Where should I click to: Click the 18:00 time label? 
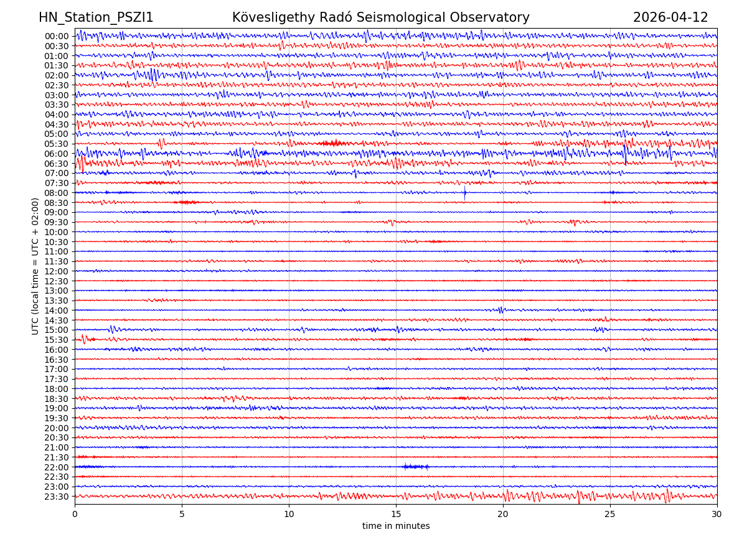57,389
